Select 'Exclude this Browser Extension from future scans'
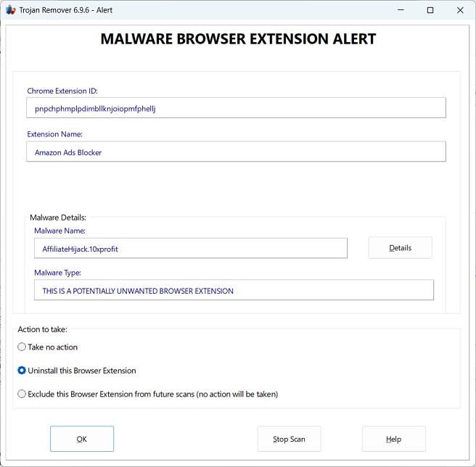 tap(22, 394)
